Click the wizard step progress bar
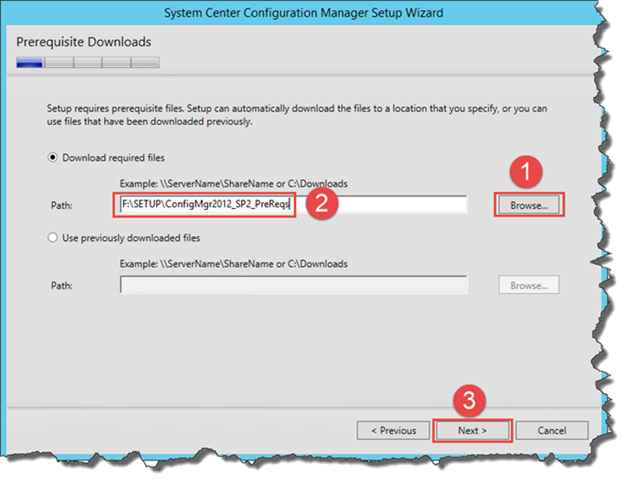The width and height of the screenshot is (629, 485). [x=88, y=63]
